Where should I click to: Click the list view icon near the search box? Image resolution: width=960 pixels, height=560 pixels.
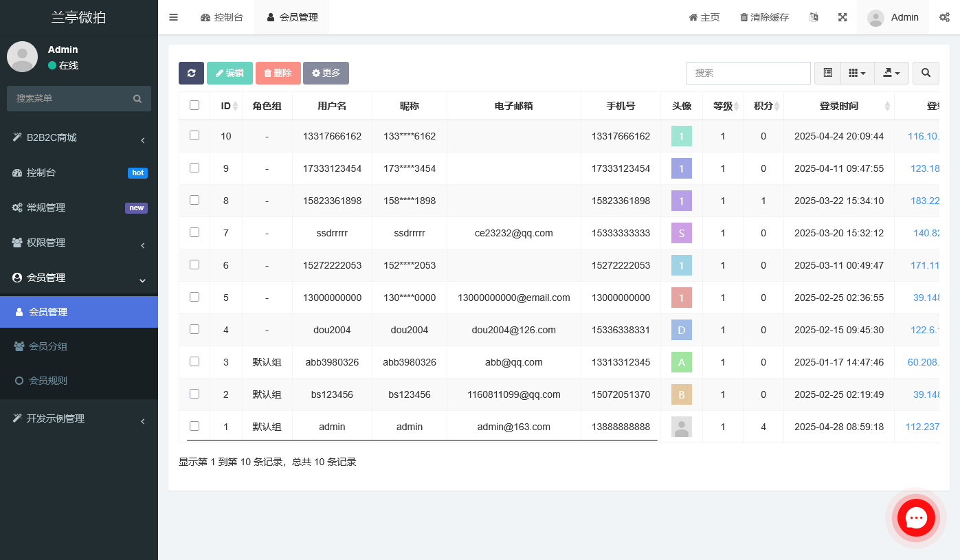[x=827, y=73]
